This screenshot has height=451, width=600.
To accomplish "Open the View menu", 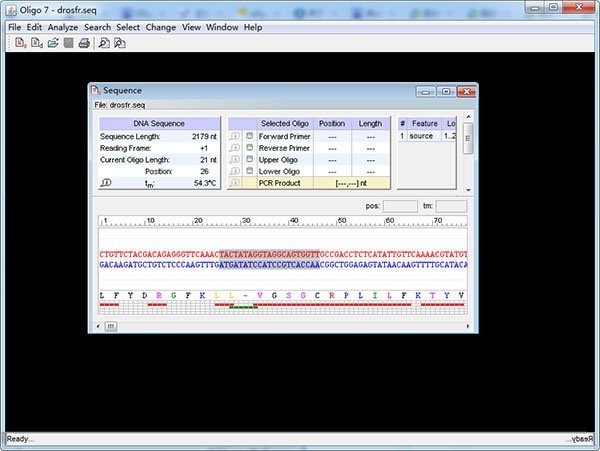I will (191, 27).
